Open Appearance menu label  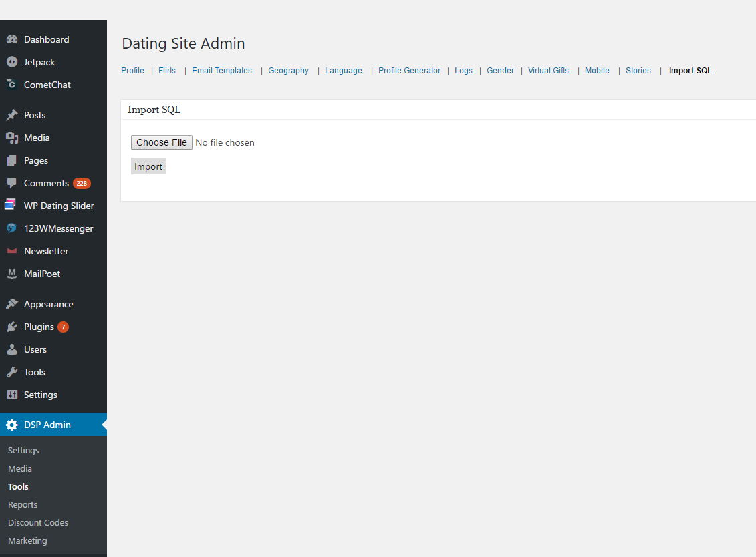49,304
